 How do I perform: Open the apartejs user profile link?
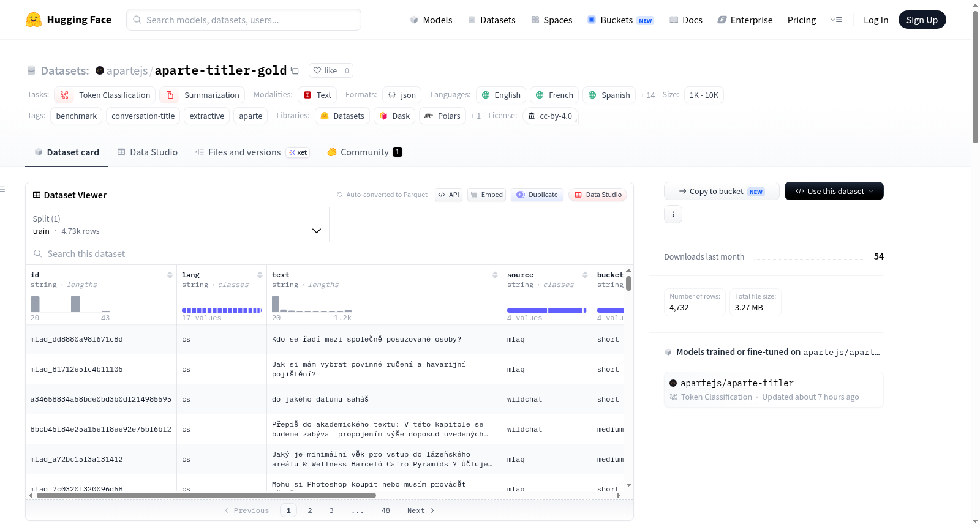127,70
